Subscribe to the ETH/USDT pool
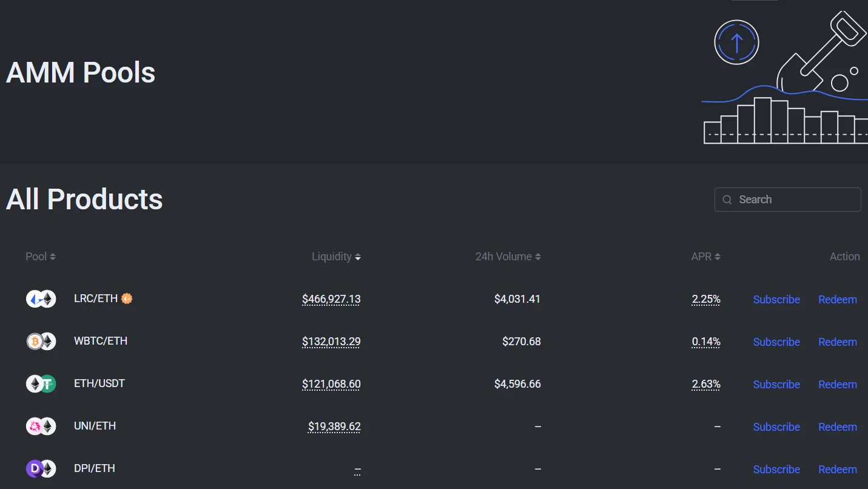The image size is (868, 489). click(776, 385)
